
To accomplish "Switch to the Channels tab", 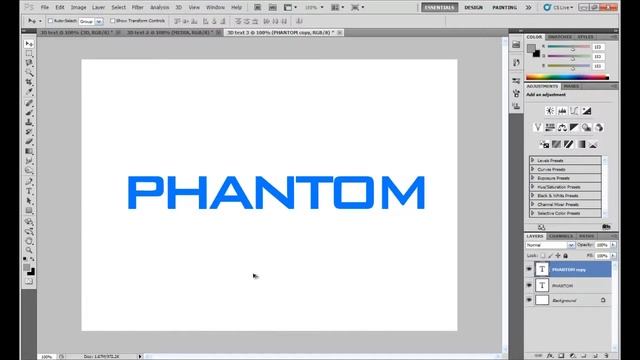I will click(561, 236).
